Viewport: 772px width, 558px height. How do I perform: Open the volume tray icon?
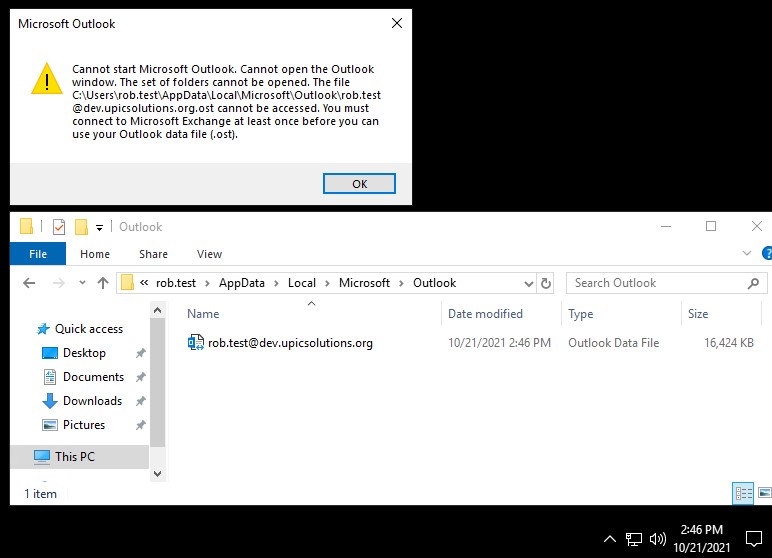[657, 539]
